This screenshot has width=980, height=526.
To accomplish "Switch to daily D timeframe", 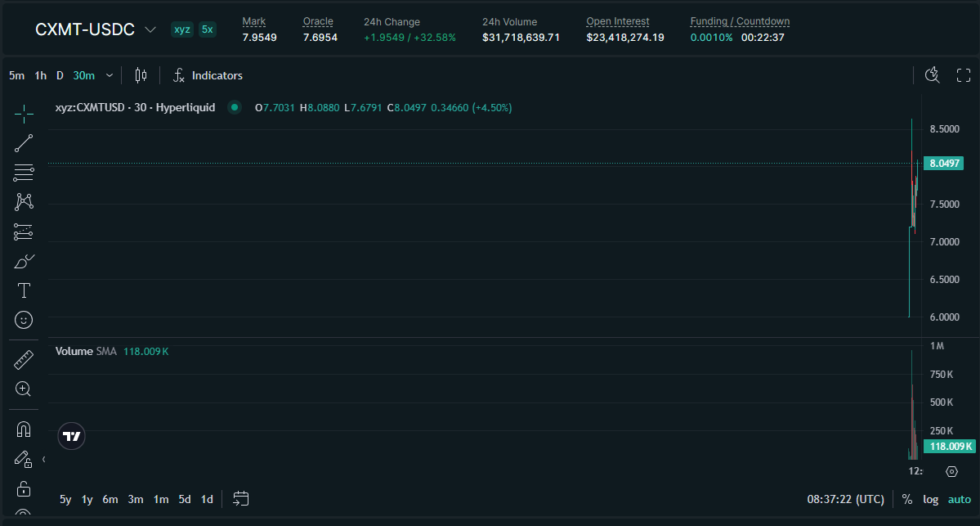I will tap(60, 76).
